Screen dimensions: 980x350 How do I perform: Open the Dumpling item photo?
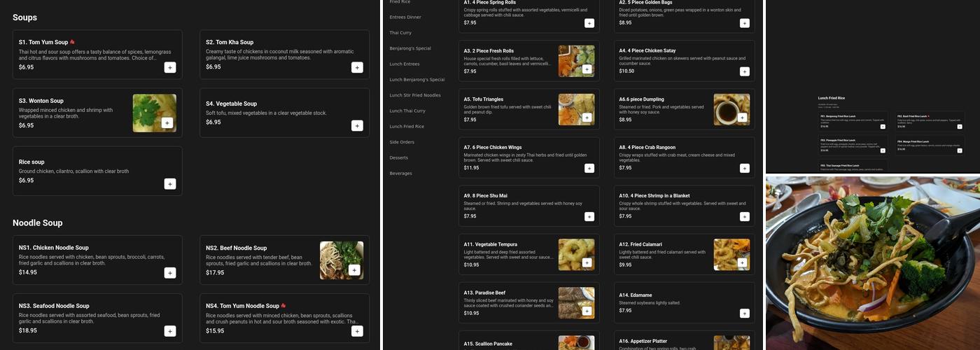pos(732,109)
